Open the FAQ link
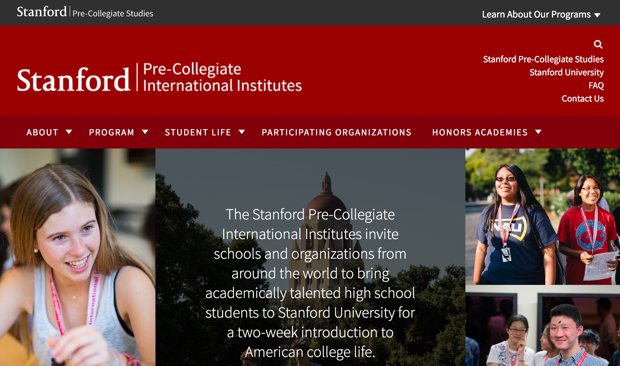The image size is (620, 366). (x=596, y=85)
